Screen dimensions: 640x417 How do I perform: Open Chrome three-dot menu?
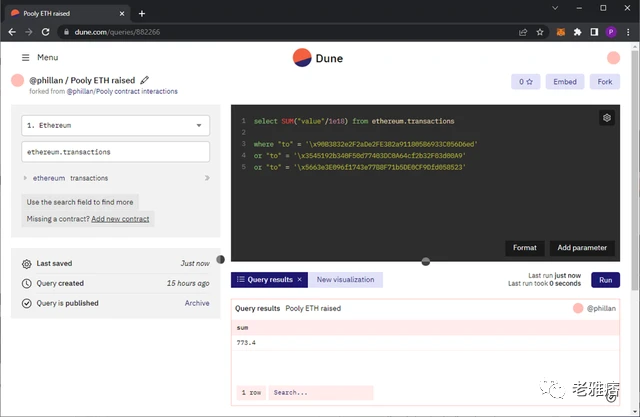(628, 32)
